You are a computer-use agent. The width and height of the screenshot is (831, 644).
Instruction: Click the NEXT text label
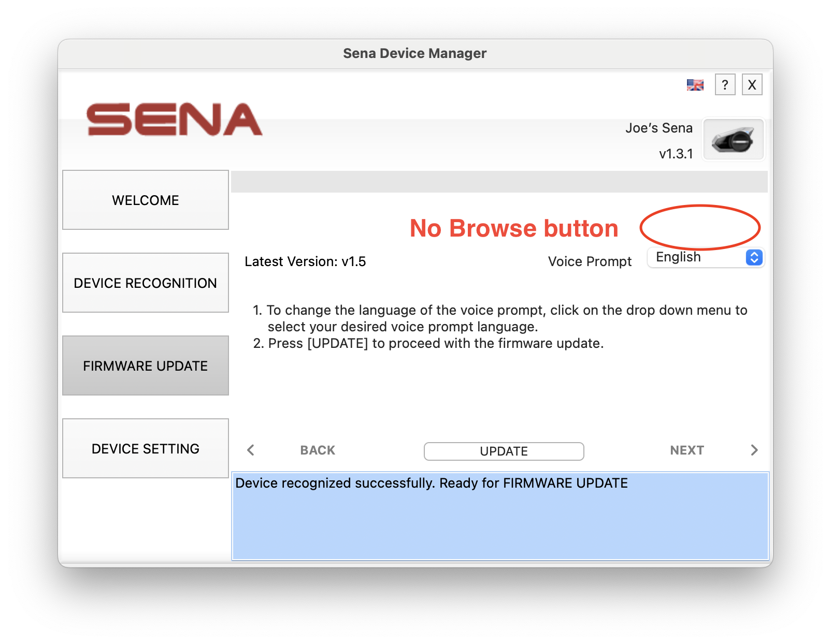[x=686, y=450]
